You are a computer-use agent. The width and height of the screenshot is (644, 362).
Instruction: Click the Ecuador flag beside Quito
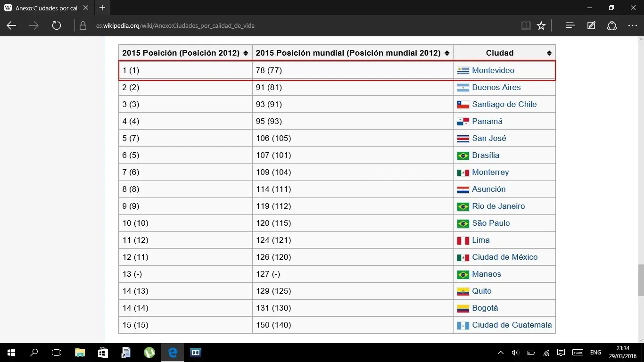463,291
